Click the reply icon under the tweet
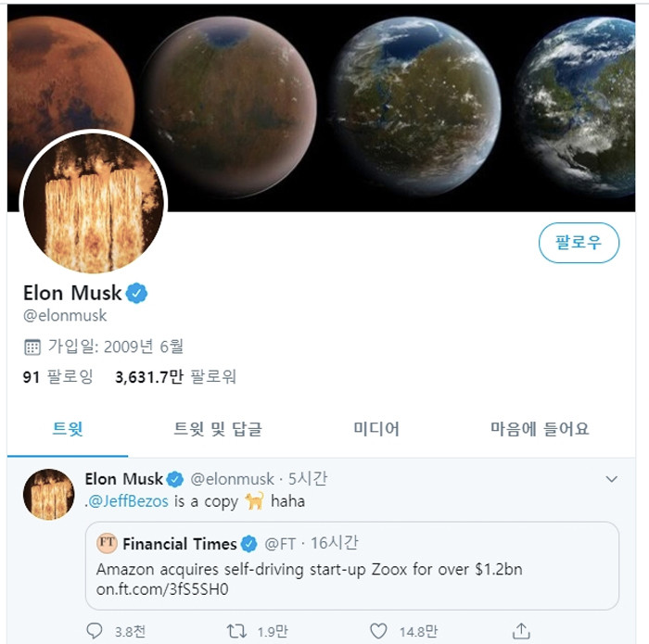Image resolution: width=649 pixels, height=644 pixels. click(x=95, y=631)
